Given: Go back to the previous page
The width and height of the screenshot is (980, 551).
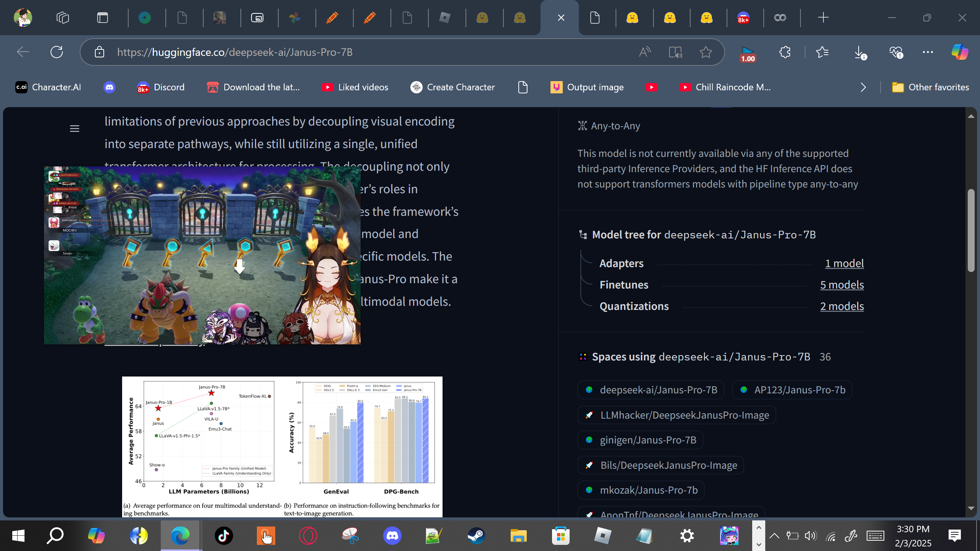Looking at the screenshot, I should pyautogui.click(x=23, y=52).
